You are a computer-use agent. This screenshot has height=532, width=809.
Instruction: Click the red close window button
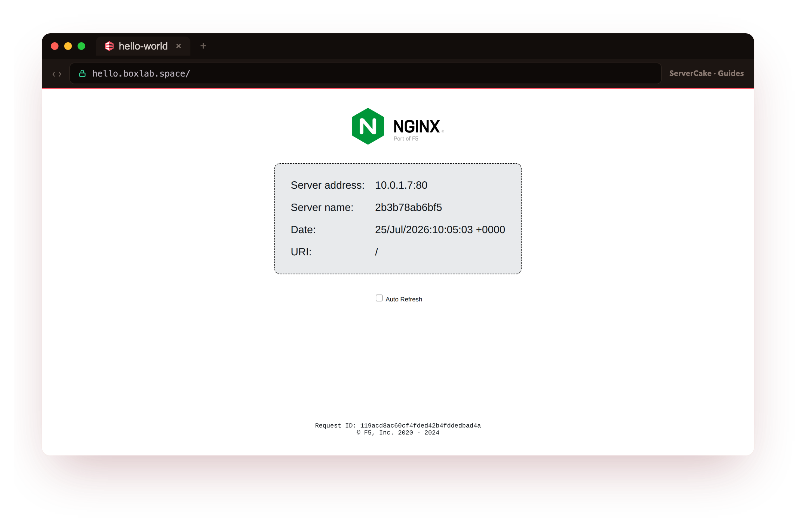point(55,46)
